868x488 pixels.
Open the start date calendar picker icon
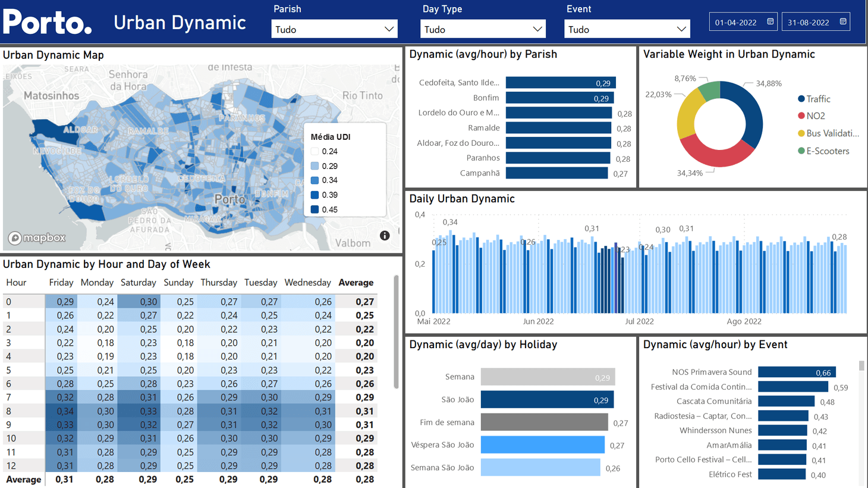tap(770, 21)
